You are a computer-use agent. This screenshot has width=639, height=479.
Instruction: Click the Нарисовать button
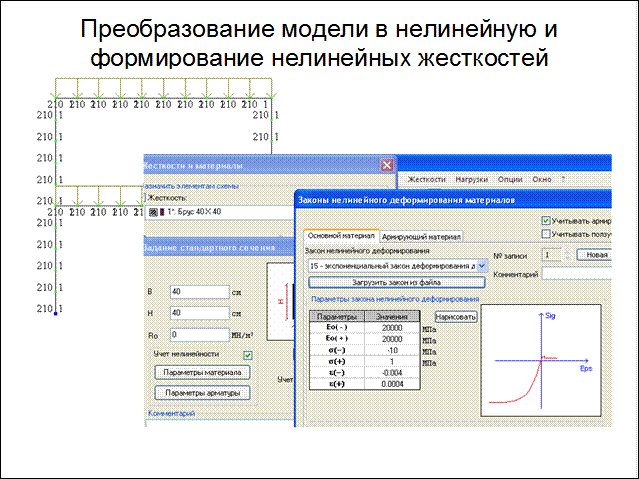[456, 317]
